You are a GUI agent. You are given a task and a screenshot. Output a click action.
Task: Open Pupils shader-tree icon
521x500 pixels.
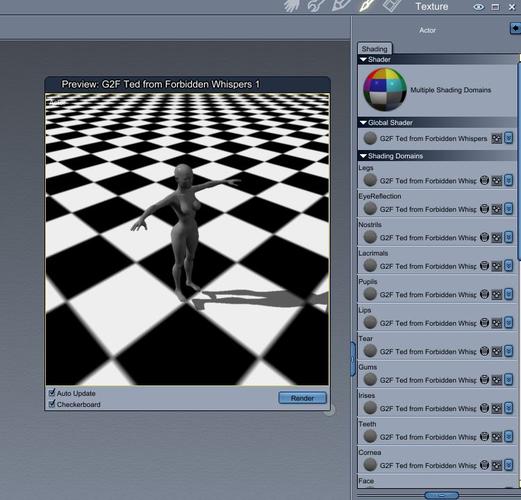coord(497,295)
